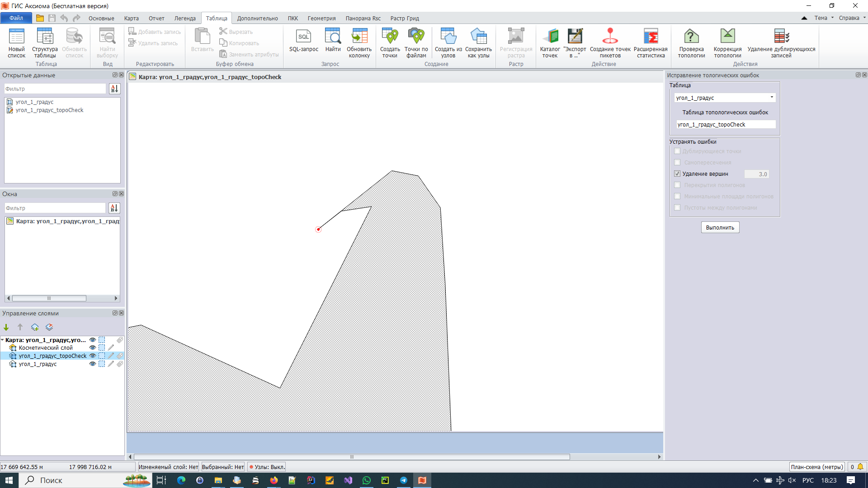Click Узлы: Выкл. in status bar
868x488 pixels.
tap(266, 467)
